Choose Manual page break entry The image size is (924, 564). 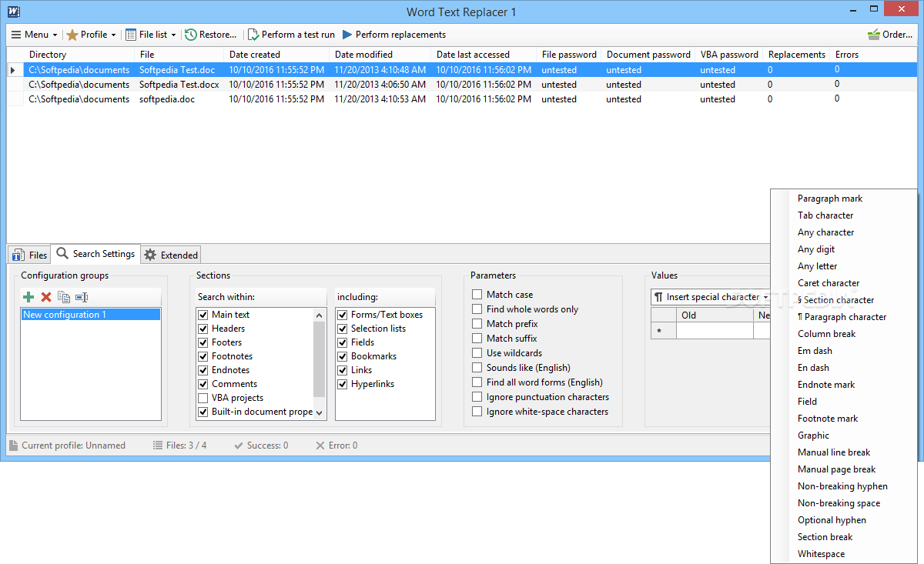[836, 469]
